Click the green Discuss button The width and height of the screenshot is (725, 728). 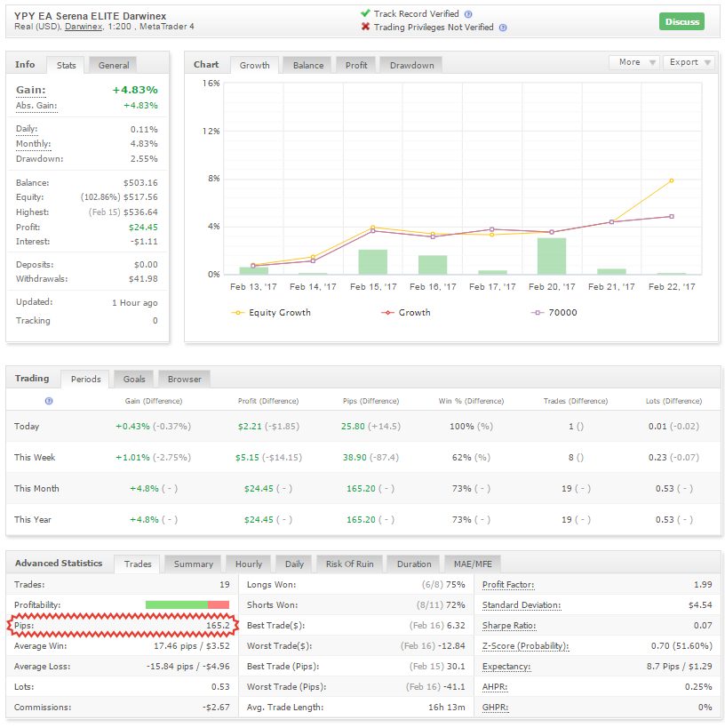click(681, 21)
